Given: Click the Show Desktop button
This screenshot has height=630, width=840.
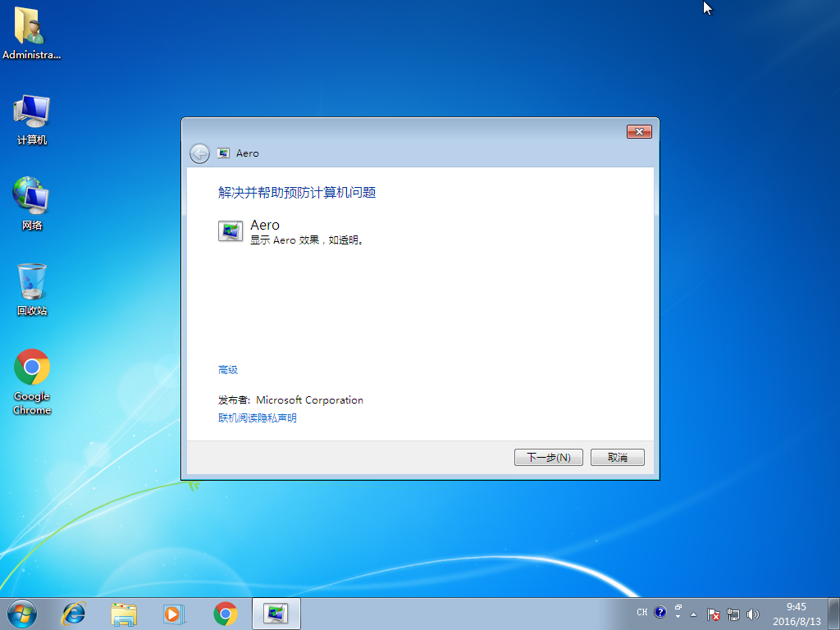Looking at the screenshot, I should (834, 614).
